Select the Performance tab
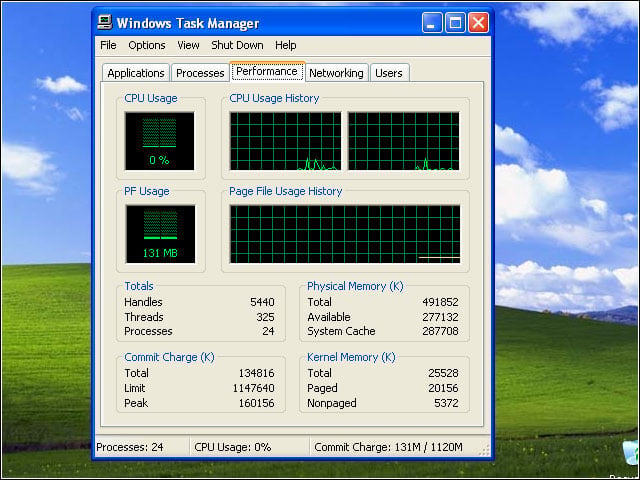640x480 pixels. 267,71
